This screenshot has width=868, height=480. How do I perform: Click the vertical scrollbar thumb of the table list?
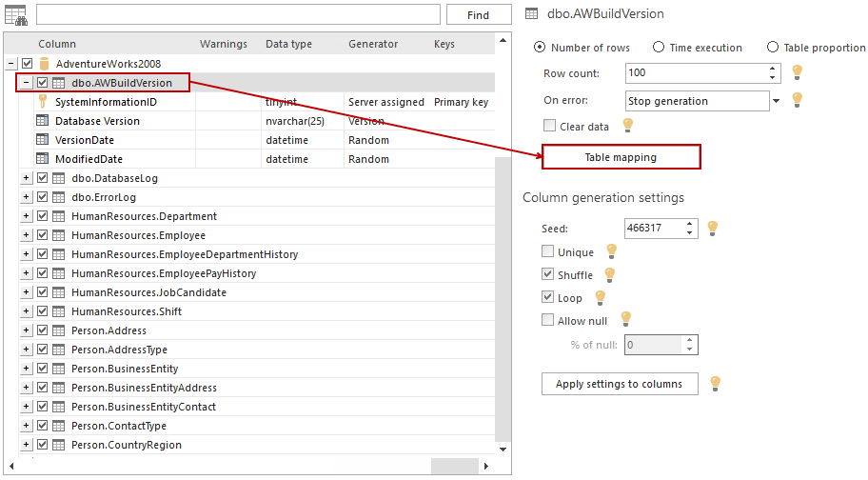[503, 299]
